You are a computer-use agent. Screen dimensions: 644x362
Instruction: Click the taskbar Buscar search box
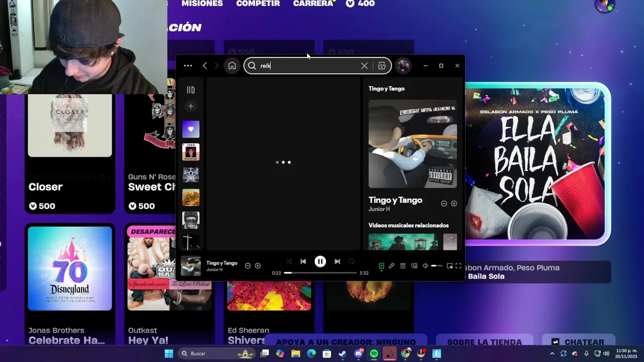(216, 353)
